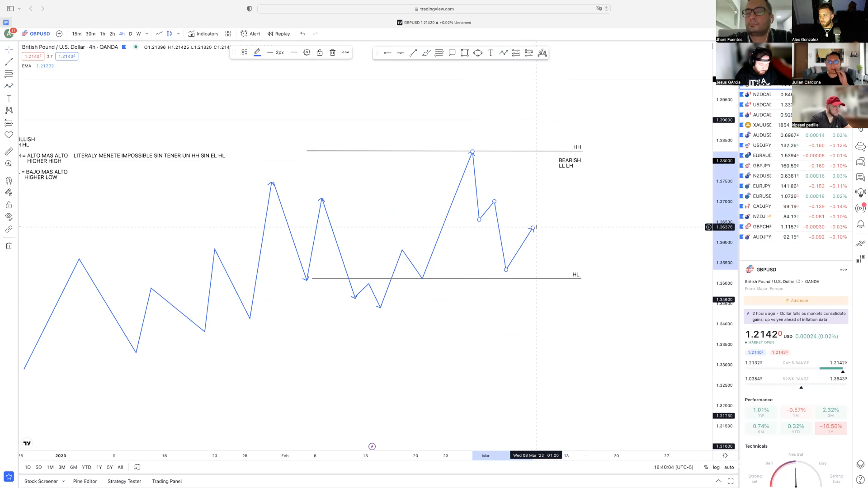Screen dimensions: 868x488
Task: Expand the Stock Screener dropdown arrow
Action: [x=63, y=481]
